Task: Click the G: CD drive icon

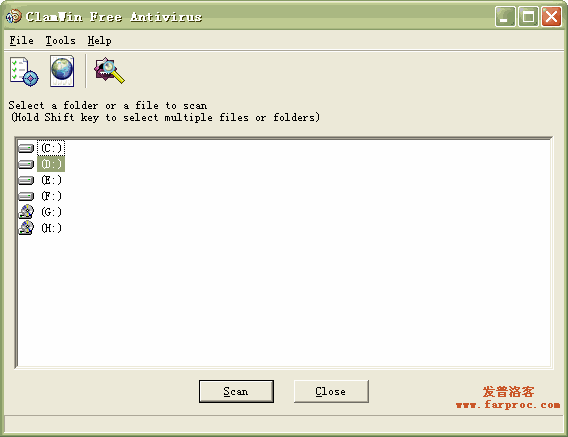Action: pyautogui.click(x=26, y=212)
